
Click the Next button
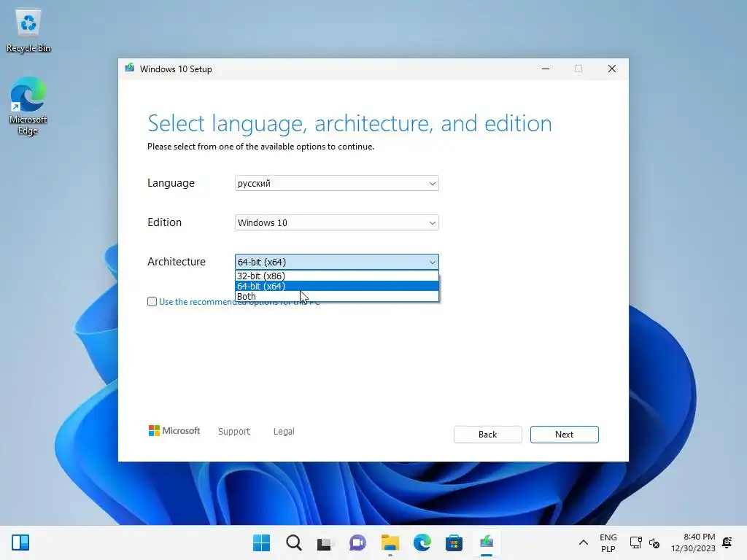(x=564, y=435)
